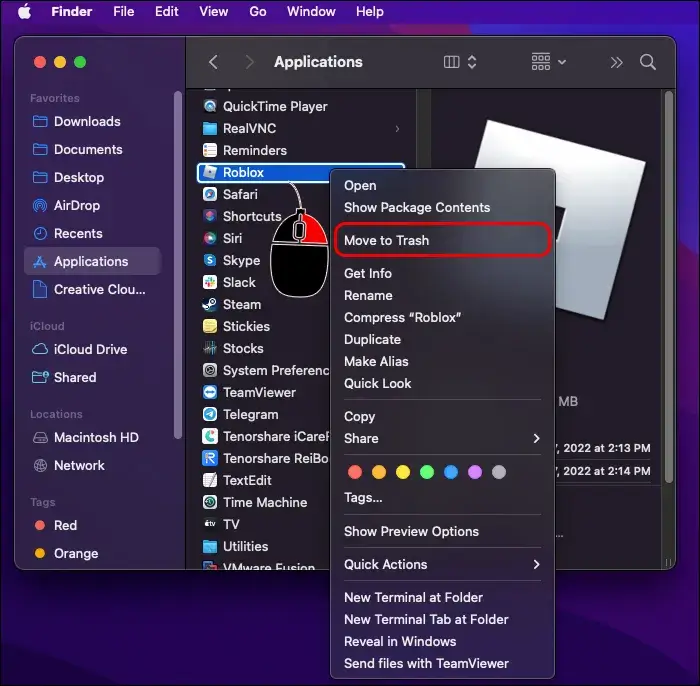Open the view mode up-down selector
Viewport: 700px width, 686px height.
[472, 62]
